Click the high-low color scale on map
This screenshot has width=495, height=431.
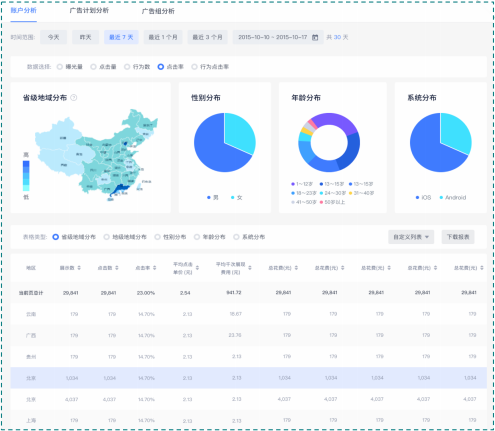coord(26,176)
